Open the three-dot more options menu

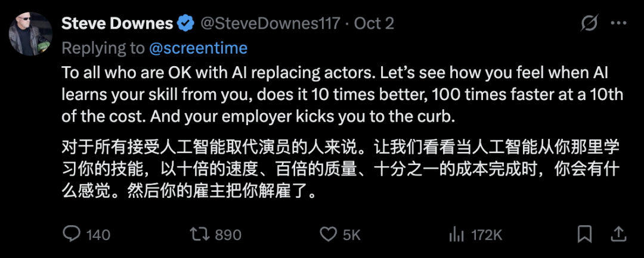(x=620, y=24)
